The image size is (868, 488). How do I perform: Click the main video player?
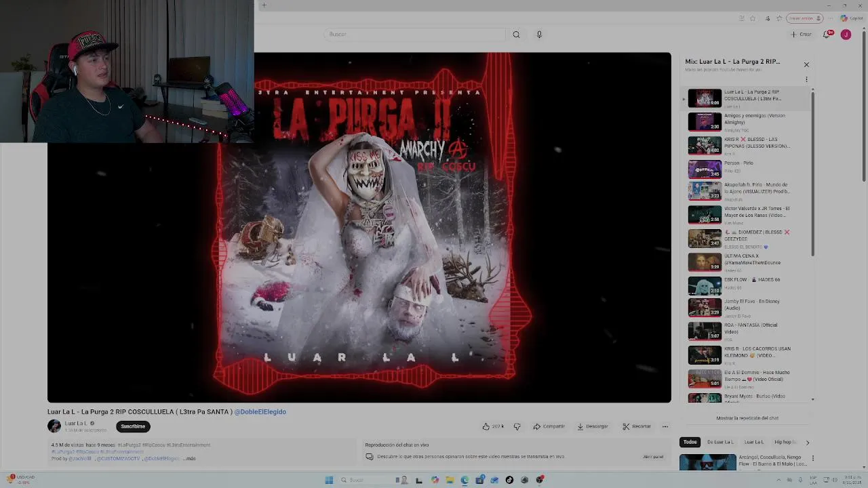(359, 227)
